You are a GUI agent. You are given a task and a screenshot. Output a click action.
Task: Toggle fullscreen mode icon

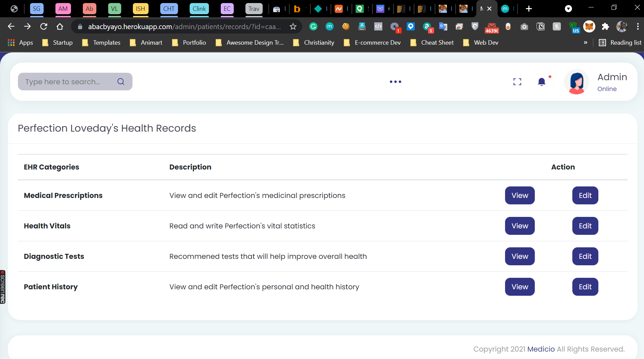coord(517,82)
